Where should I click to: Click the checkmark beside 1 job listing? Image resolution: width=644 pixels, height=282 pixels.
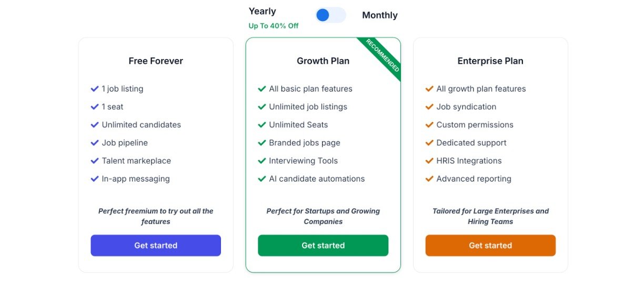95,89
